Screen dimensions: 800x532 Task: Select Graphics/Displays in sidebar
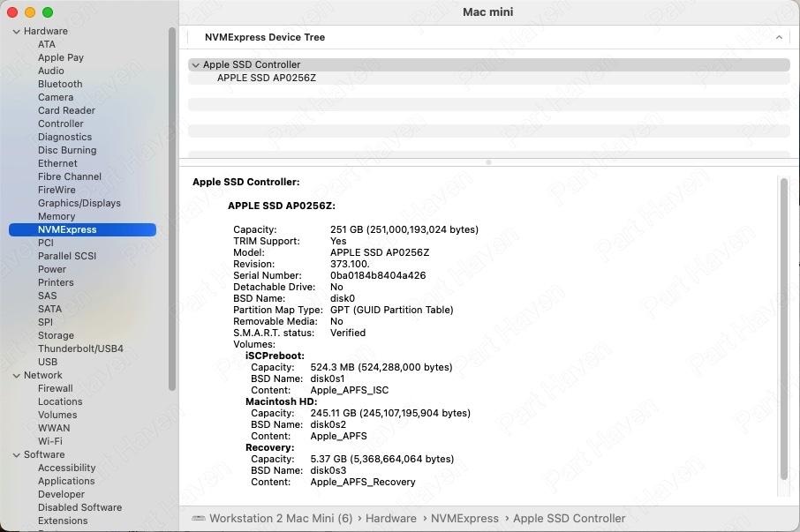(79, 203)
